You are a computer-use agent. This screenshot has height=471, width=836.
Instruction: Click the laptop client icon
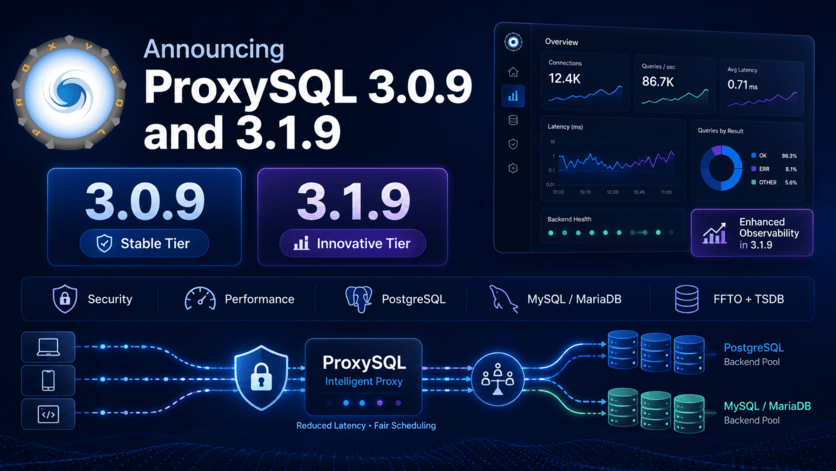tap(48, 347)
